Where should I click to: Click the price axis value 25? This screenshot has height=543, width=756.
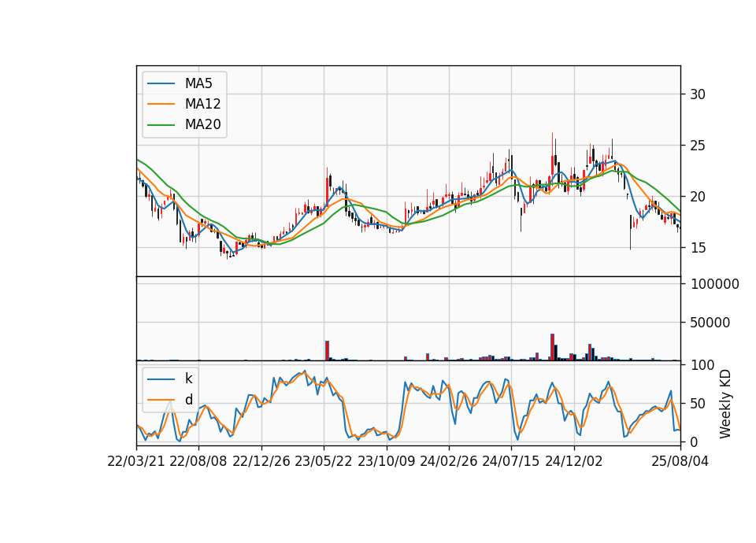(x=698, y=146)
